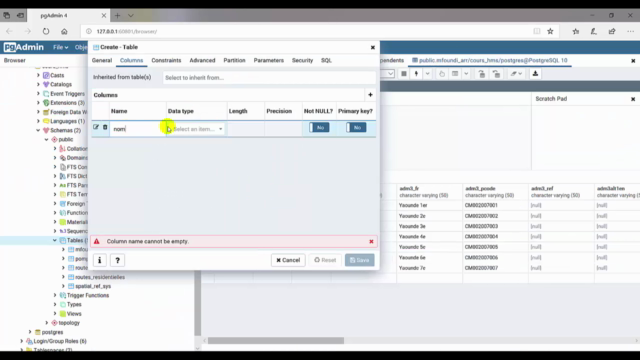
Task: Click the browser home icon
Action: click(64, 31)
